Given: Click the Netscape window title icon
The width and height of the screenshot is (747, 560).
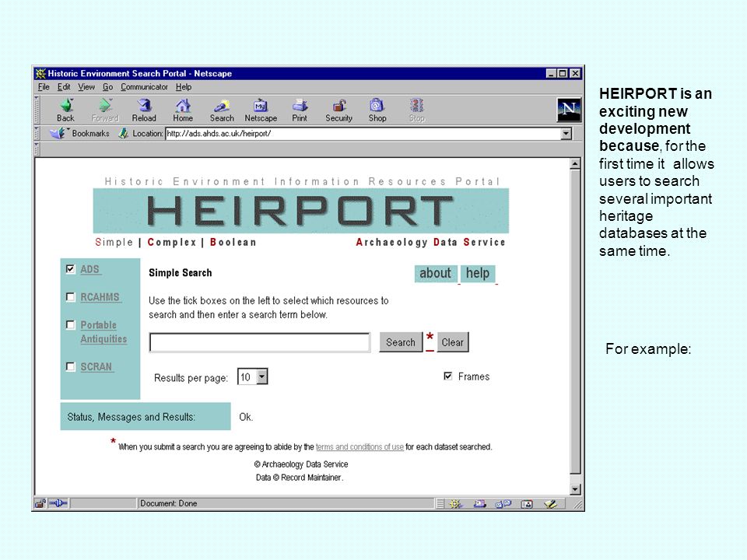Looking at the screenshot, I should coord(40,73).
